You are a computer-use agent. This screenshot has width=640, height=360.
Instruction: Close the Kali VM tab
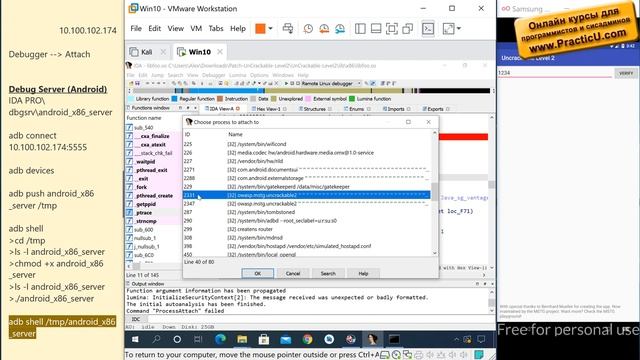point(163,52)
